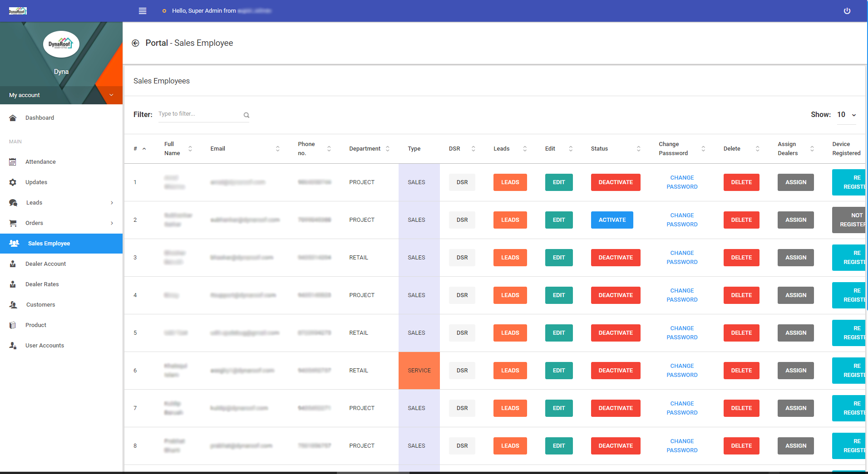Expand the My account section
This screenshot has height=474, width=868.
61,95
